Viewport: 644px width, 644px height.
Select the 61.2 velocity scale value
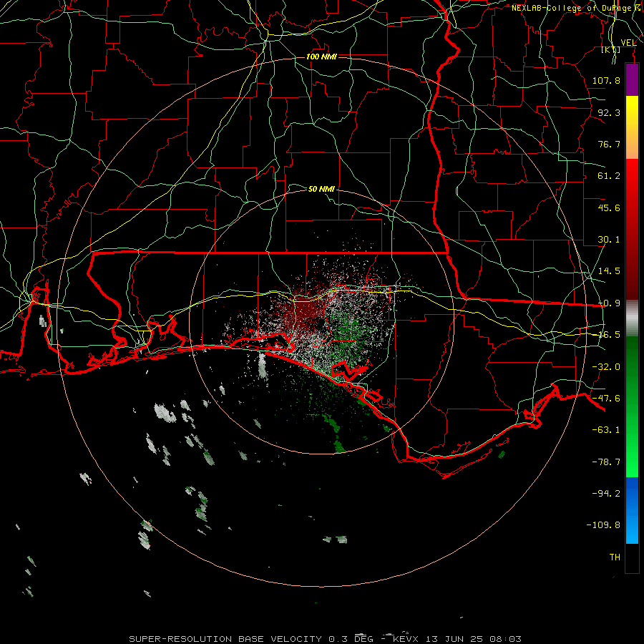click(609, 176)
